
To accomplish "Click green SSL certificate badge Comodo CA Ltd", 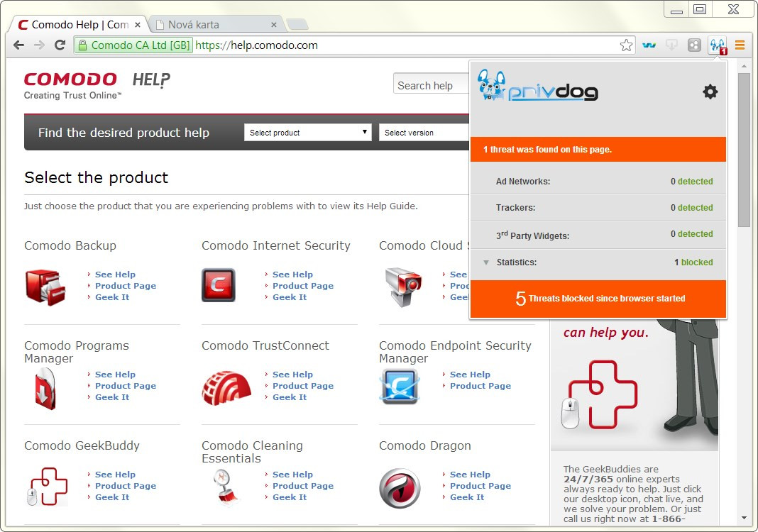I will [133, 45].
